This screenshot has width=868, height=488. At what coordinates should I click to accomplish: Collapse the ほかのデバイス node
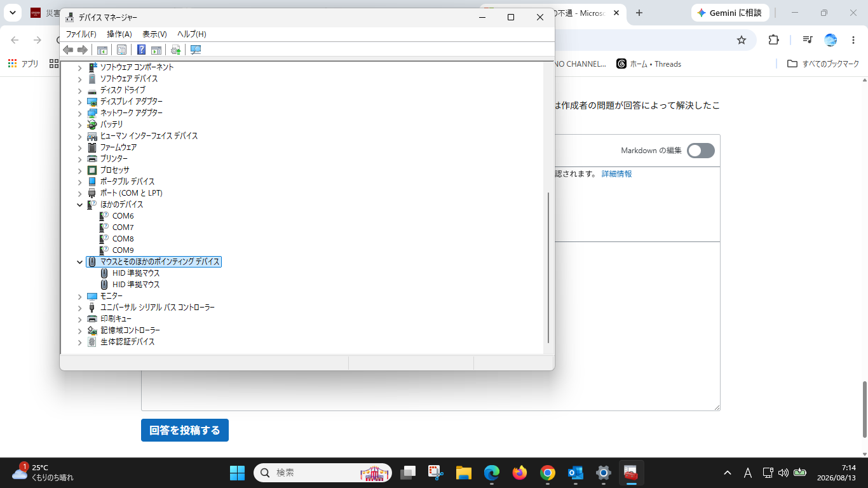pyautogui.click(x=79, y=205)
